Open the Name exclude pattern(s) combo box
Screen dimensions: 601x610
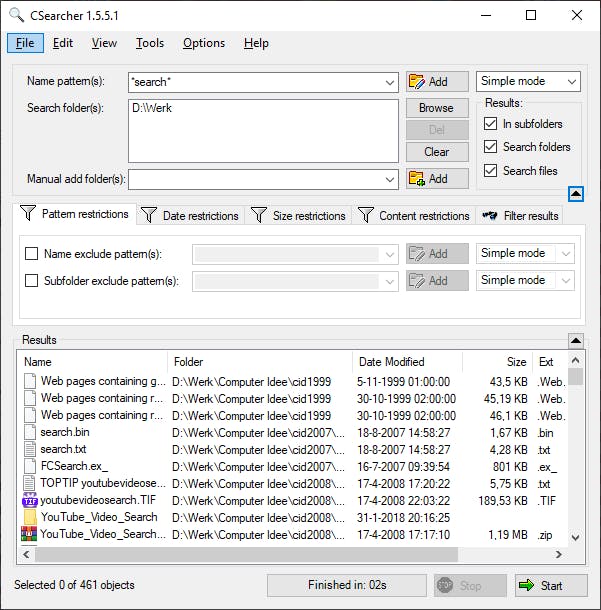tap(295, 254)
